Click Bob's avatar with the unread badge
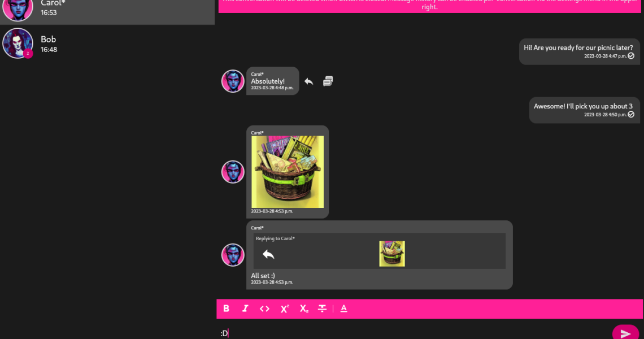 [18, 44]
